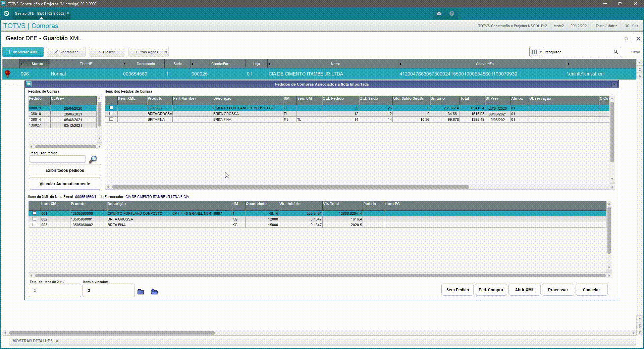Click Abrir XML button

tap(524, 290)
